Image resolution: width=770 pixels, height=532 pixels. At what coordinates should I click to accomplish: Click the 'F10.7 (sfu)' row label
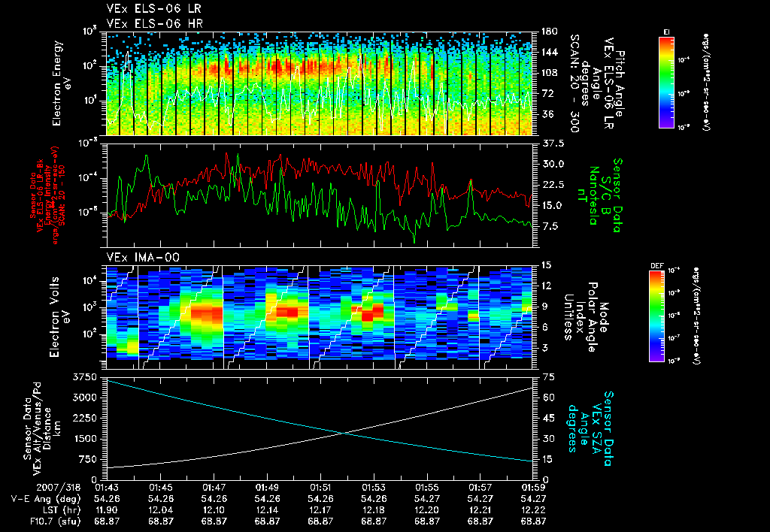point(55,521)
